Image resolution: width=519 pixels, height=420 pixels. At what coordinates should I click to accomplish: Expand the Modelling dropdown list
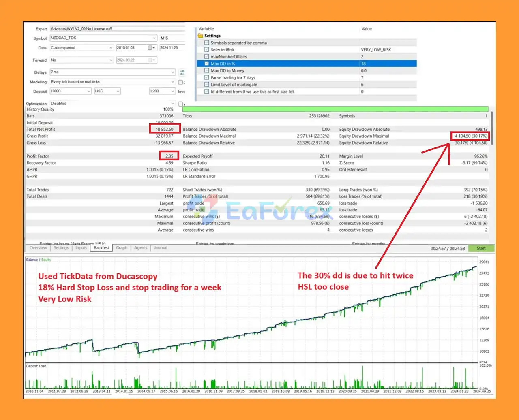173,82
